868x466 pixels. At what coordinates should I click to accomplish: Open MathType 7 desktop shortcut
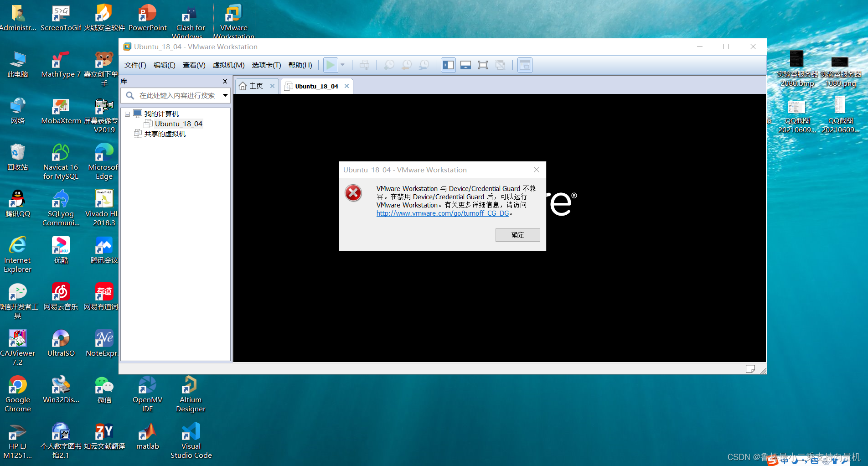(61, 65)
